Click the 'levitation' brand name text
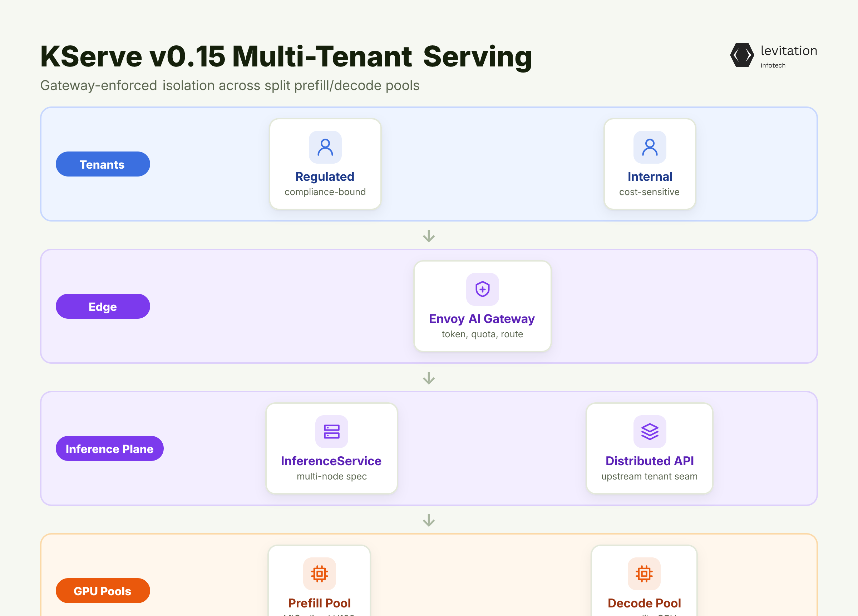Viewport: 858px width, 616px height. [789, 51]
